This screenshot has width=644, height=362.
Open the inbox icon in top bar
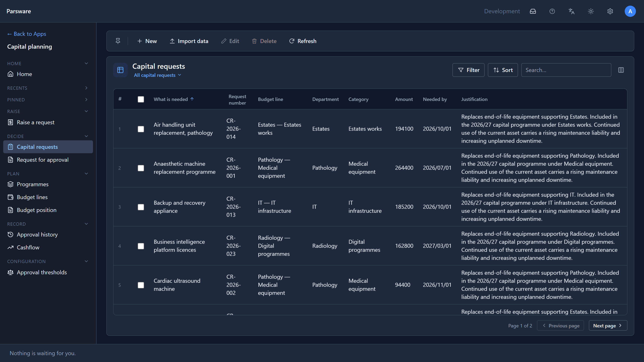click(533, 11)
